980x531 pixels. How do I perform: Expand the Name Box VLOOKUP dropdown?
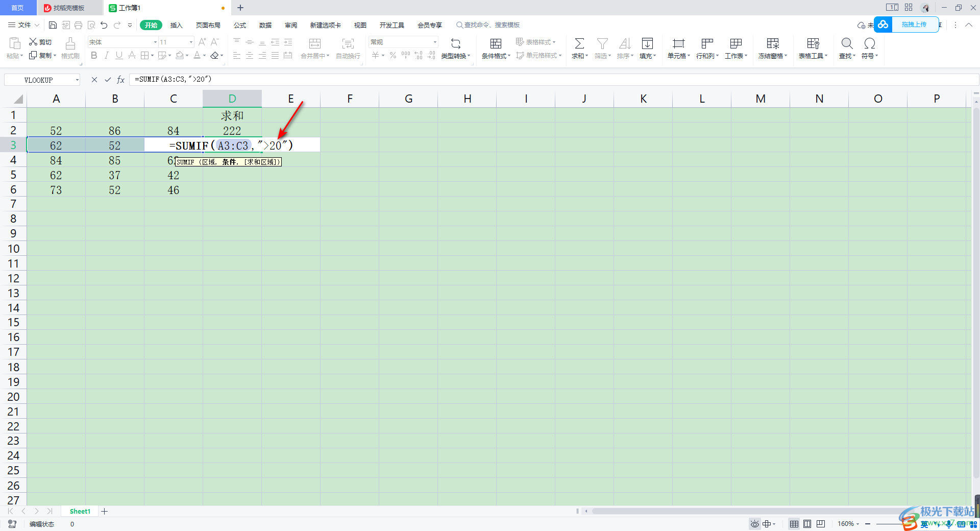point(77,80)
